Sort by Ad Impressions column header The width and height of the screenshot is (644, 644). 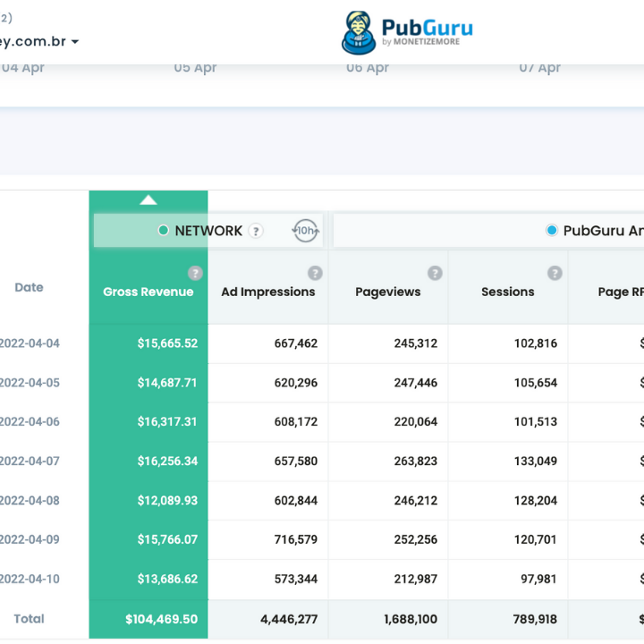click(268, 292)
